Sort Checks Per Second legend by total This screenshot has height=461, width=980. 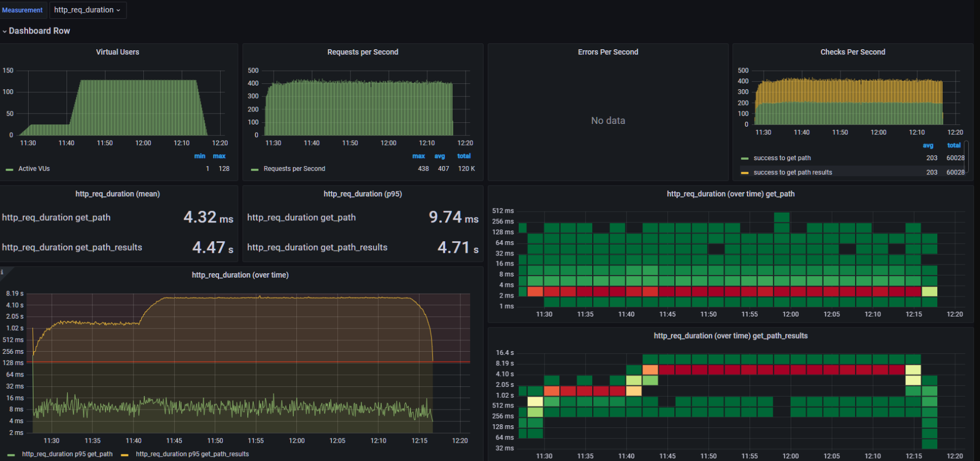pyautogui.click(x=954, y=146)
